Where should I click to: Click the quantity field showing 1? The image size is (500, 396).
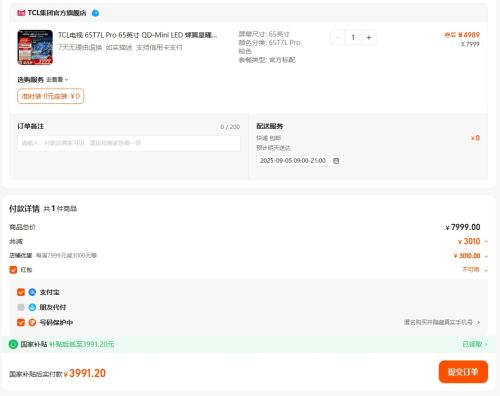tap(353, 38)
